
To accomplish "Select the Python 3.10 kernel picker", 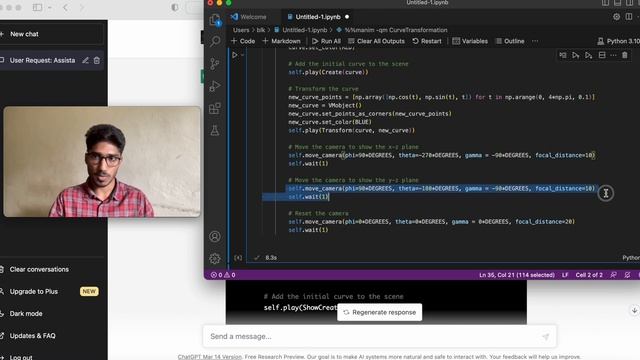I will tap(618, 41).
